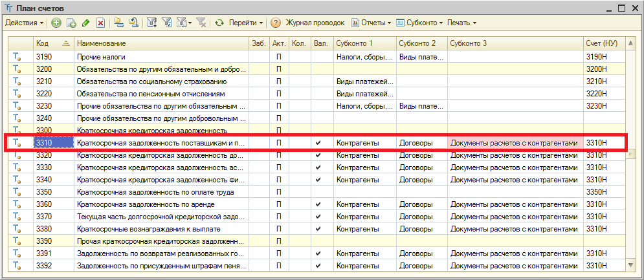Toggle the Вал. checkmark in row 3310
644x280 pixels.
pos(317,143)
